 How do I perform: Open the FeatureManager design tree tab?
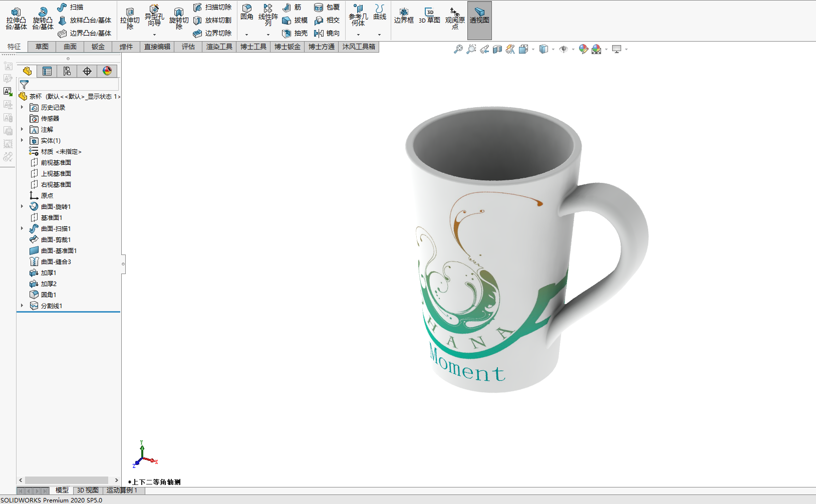click(x=27, y=71)
